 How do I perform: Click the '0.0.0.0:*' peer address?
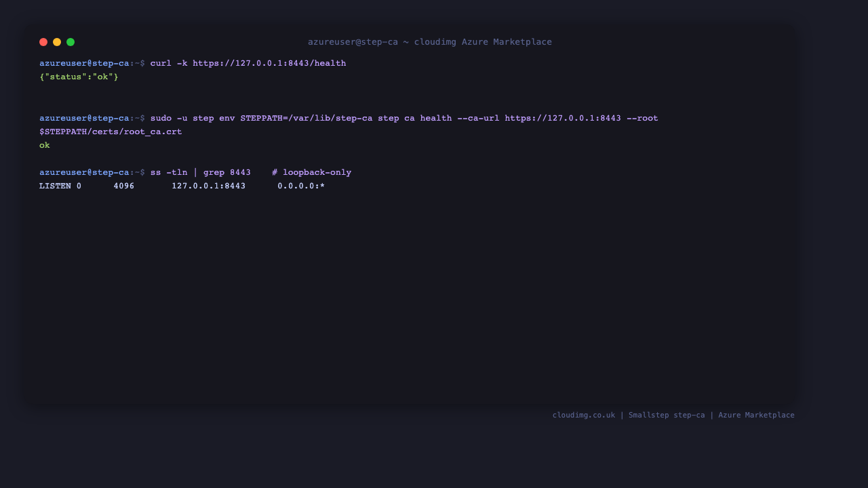[x=301, y=186]
